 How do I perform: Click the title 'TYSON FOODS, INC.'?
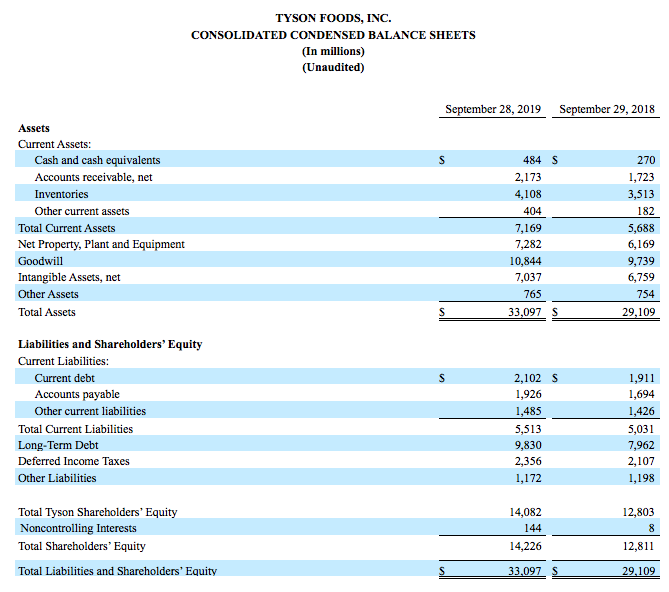[333, 18]
